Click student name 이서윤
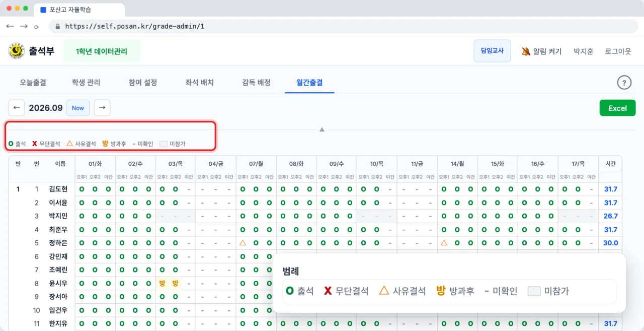 pos(58,203)
